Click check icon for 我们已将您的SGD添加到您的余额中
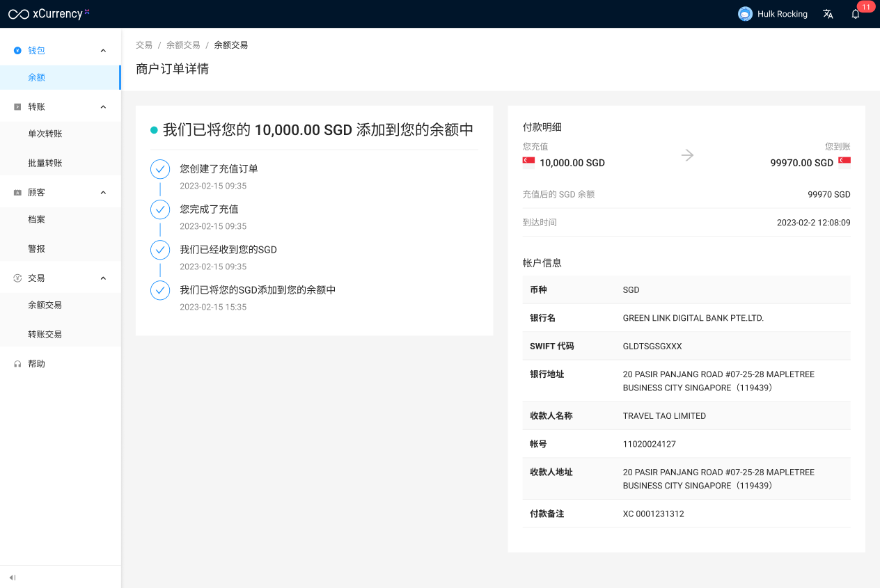The height and width of the screenshot is (588, 880). point(160,290)
